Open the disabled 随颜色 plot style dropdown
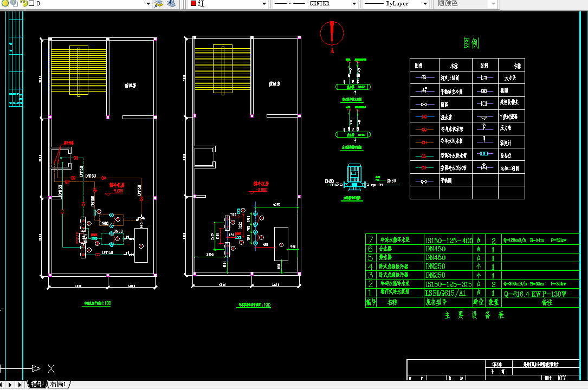Image resolution: width=588 pixels, height=390 pixels. pos(493,4)
